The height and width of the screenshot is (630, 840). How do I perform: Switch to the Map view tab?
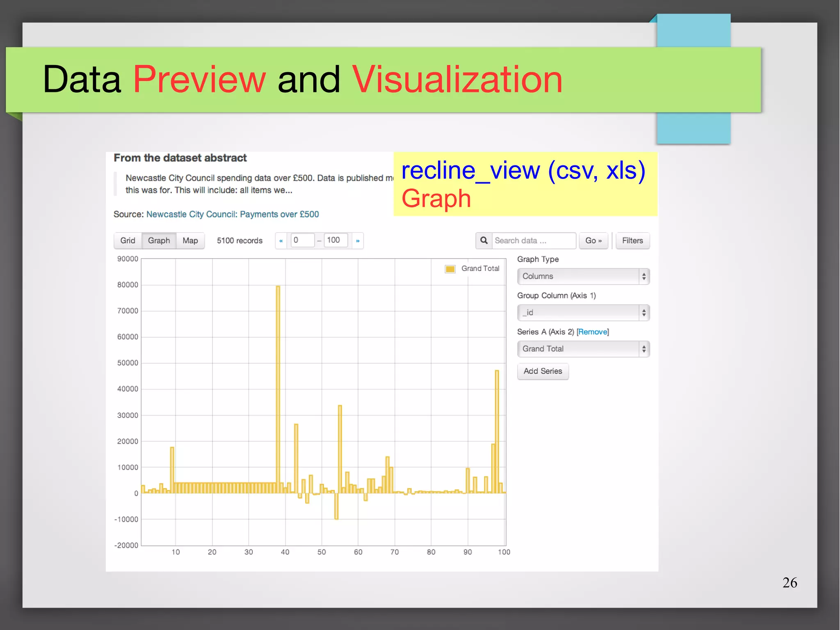click(190, 241)
